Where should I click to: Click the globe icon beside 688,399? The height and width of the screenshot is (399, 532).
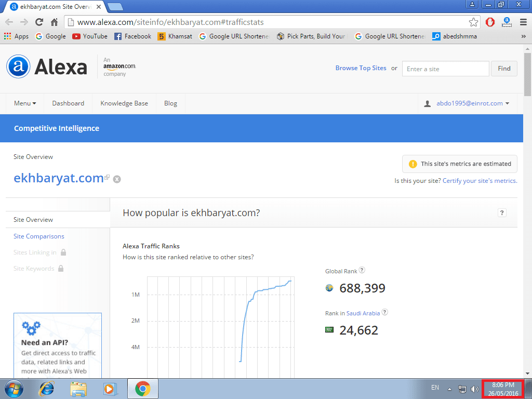click(329, 288)
